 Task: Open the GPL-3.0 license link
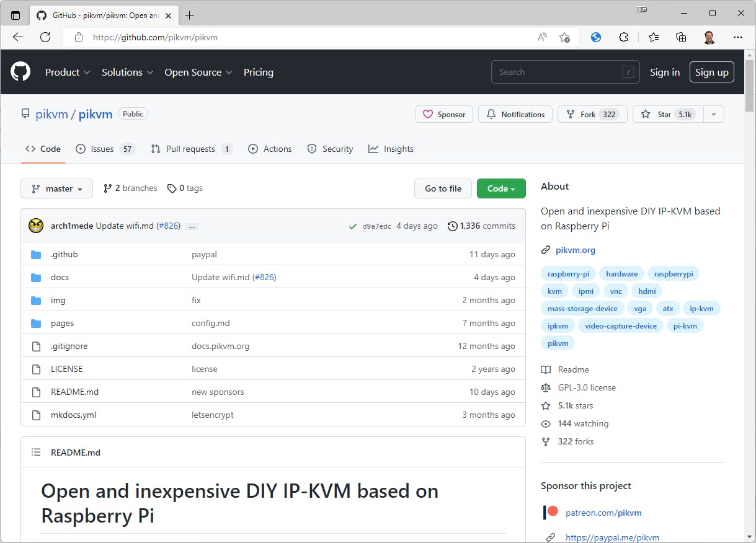tap(587, 387)
